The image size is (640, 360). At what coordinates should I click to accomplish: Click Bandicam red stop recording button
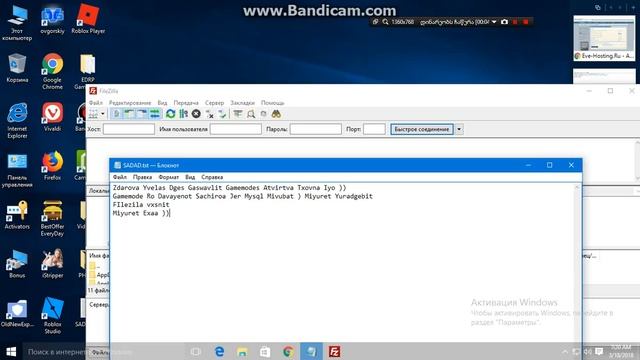coord(526,22)
